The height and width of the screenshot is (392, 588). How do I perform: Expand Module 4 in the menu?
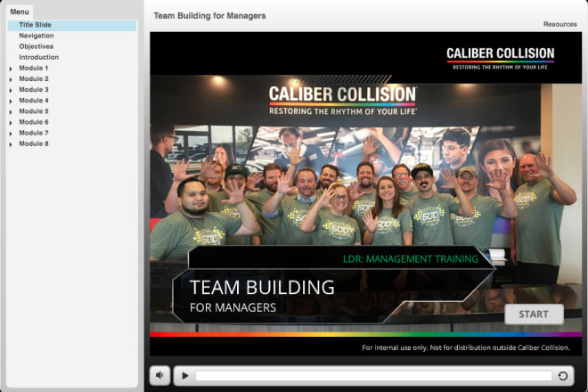tap(11, 102)
